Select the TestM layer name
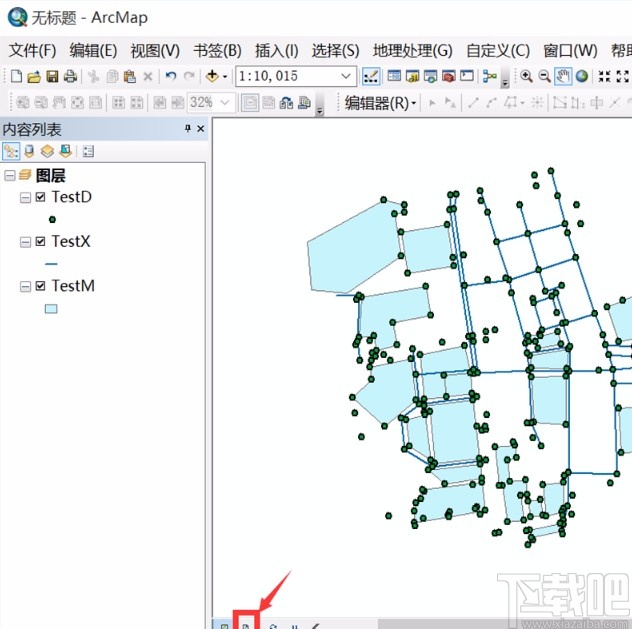Viewport: 632px width, 629px height. (73, 286)
